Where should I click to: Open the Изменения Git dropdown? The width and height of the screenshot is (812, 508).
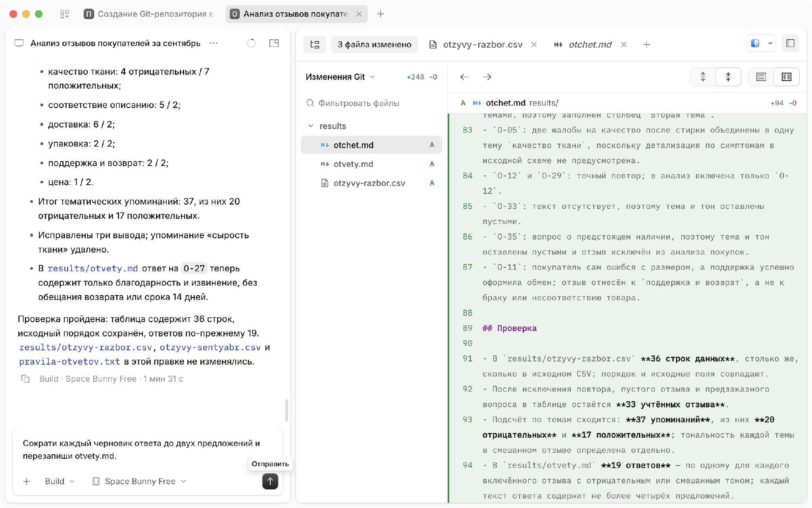340,77
